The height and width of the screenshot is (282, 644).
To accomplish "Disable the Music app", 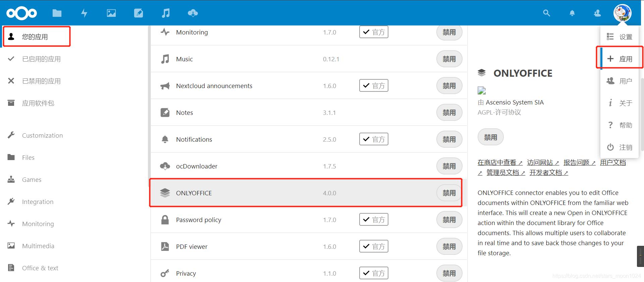I will pyautogui.click(x=449, y=59).
